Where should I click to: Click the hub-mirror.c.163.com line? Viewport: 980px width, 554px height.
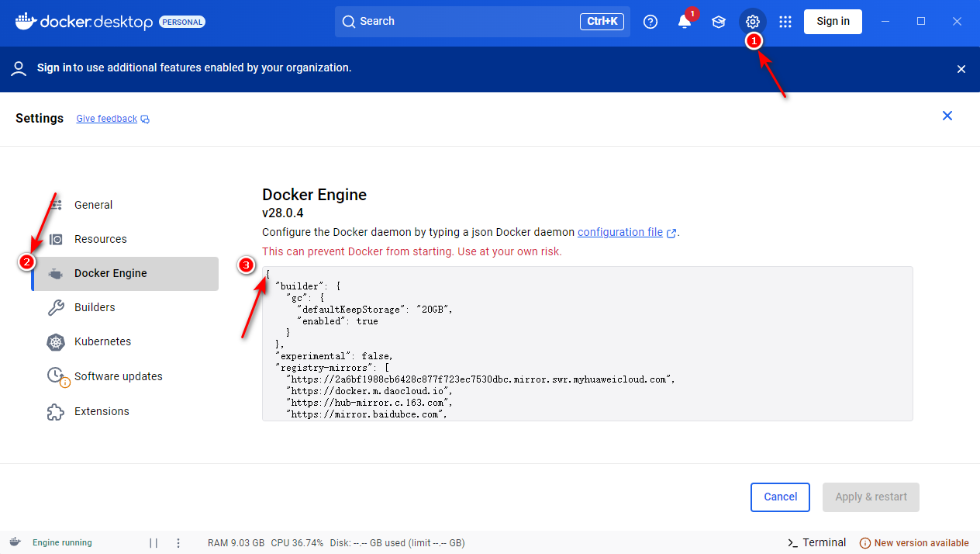click(x=369, y=402)
